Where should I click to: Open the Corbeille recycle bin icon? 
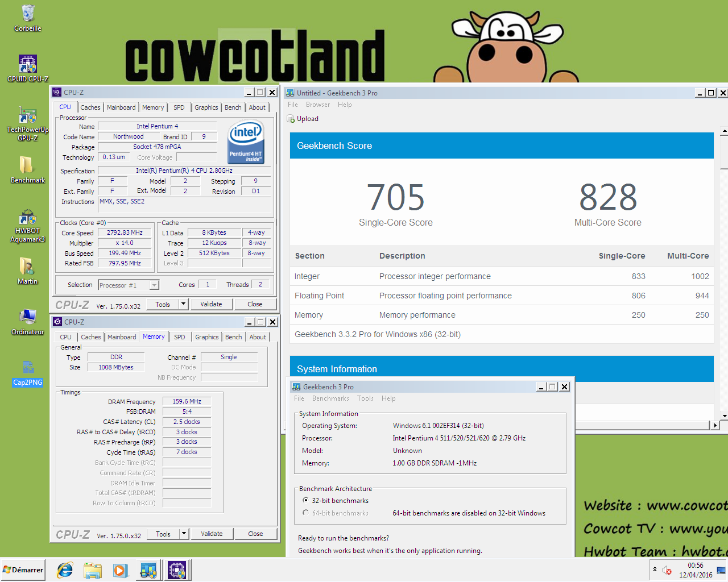click(28, 18)
